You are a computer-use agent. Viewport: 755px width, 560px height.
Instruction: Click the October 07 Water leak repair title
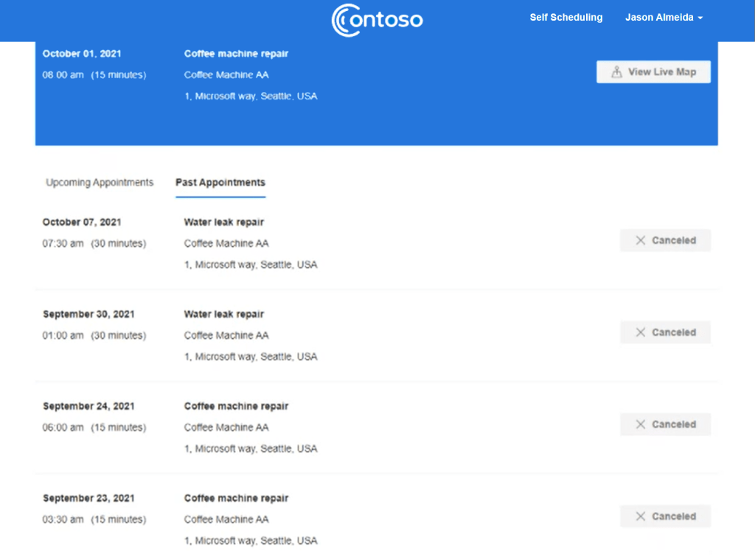point(223,223)
